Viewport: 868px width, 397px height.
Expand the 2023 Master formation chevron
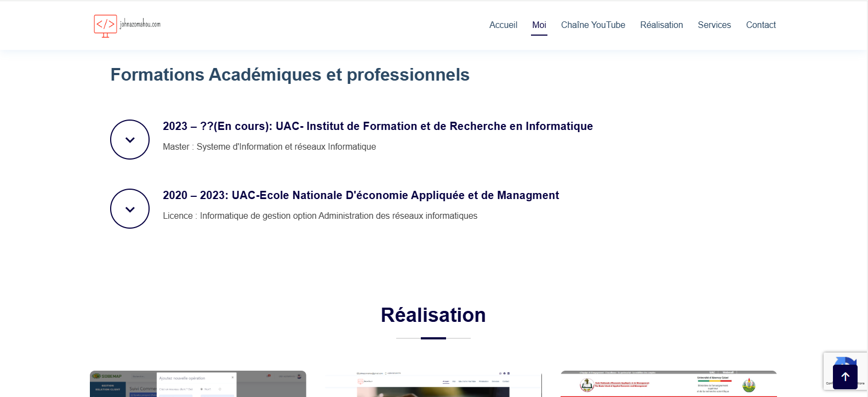point(130,140)
